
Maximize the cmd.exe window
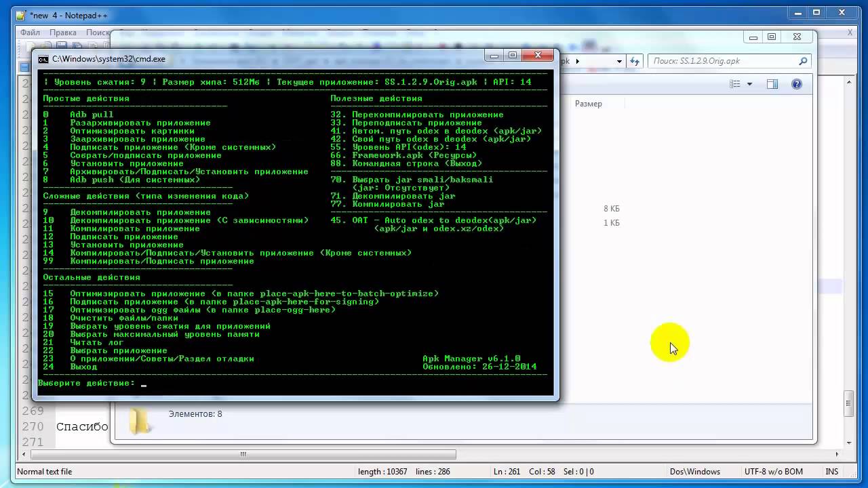point(513,56)
